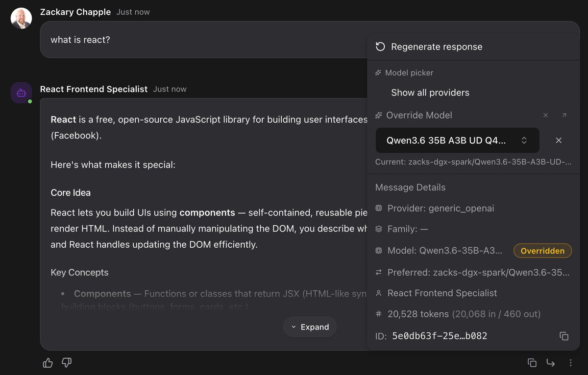The width and height of the screenshot is (588, 375).
Task: Click "Here's what makes it special:" text
Action: [113, 165]
